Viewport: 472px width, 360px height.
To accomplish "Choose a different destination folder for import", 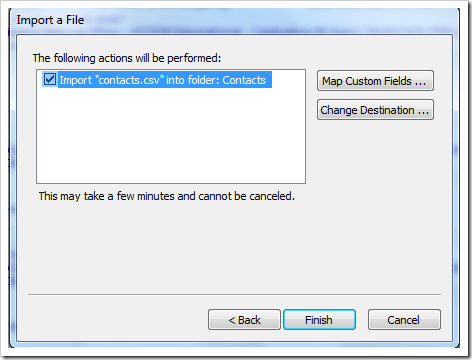I will coord(375,110).
